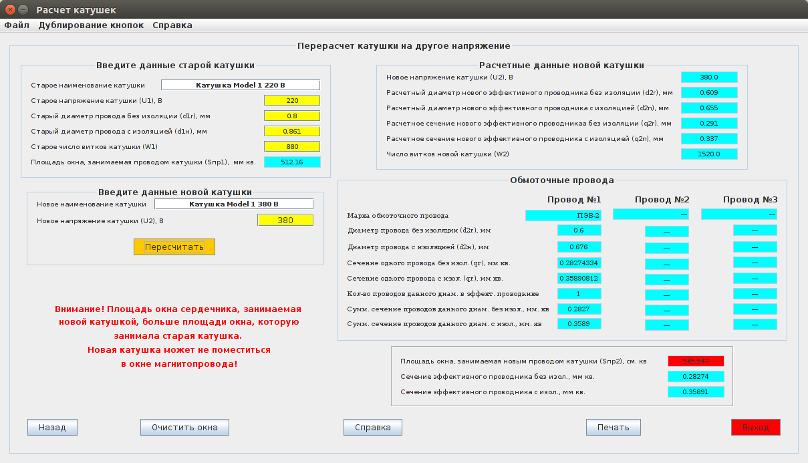Click the new coil name field
Viewport: 808px width, 463px height.
(233, 204)
